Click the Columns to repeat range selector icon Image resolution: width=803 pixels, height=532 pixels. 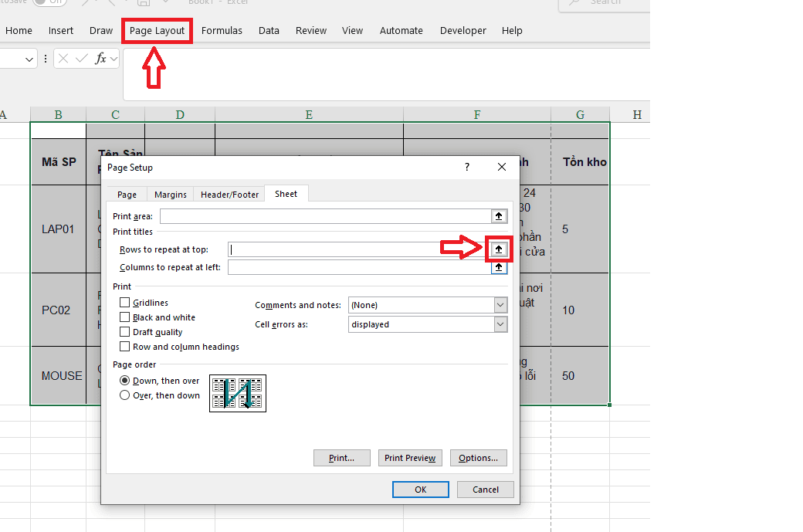point(499,267)
